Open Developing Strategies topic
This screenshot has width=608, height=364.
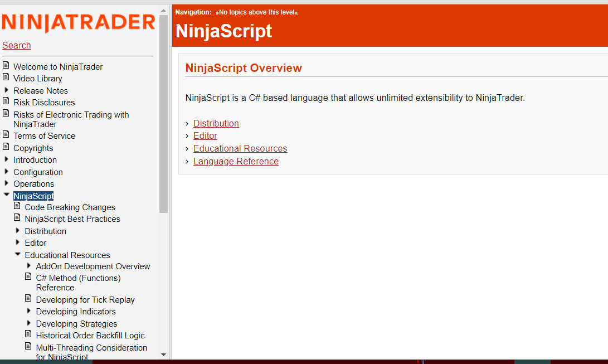77,324
